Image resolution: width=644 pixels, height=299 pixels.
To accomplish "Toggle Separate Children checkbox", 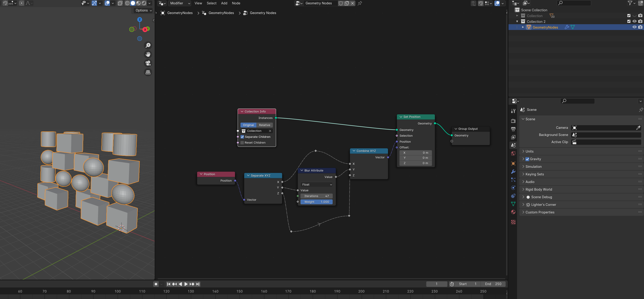I will coord(242,137).
